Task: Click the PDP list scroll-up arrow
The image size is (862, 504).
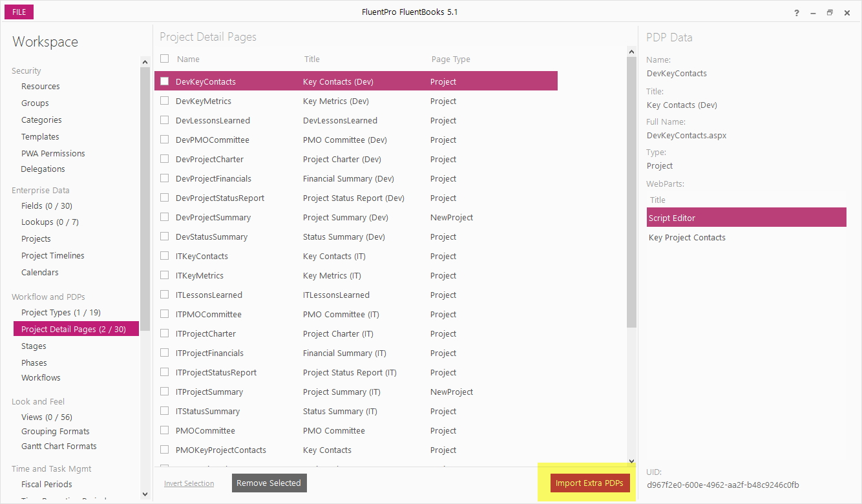Action: (x=631, y=51)
